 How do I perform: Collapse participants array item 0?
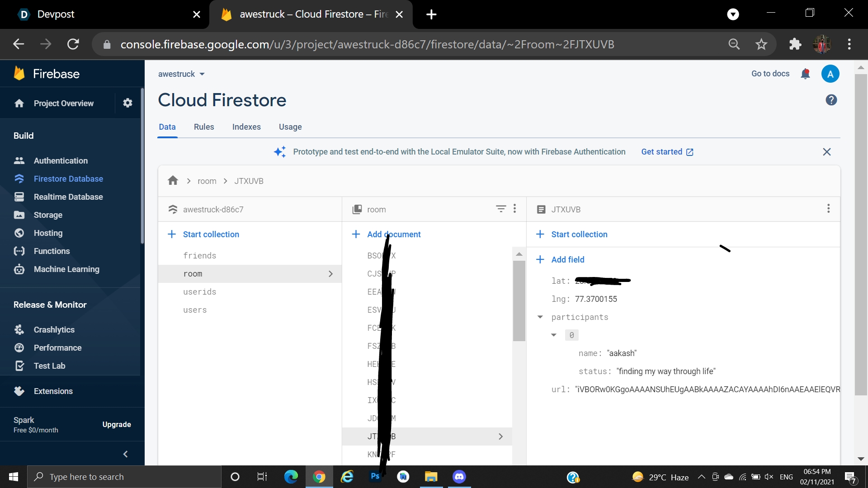554,335
